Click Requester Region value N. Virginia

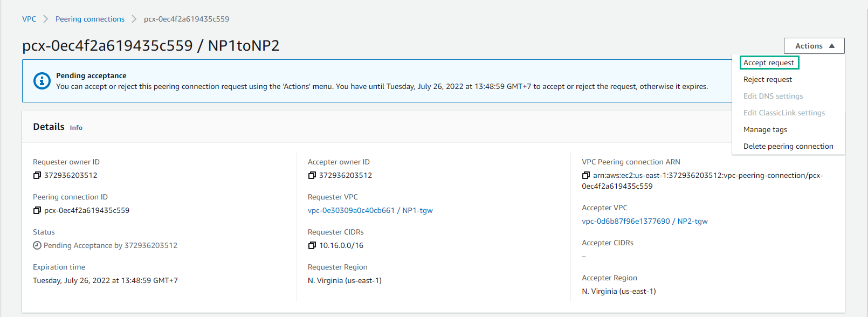pyautogui.click(x=345, y=280)
